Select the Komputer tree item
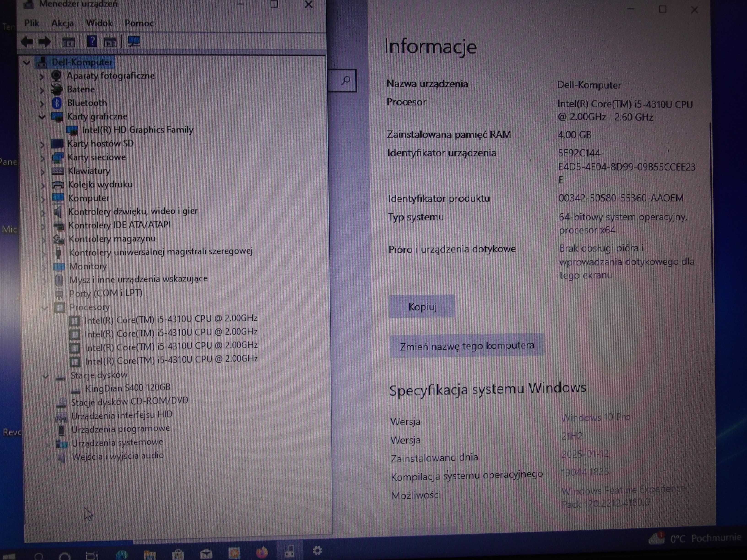 coord(89,198)
